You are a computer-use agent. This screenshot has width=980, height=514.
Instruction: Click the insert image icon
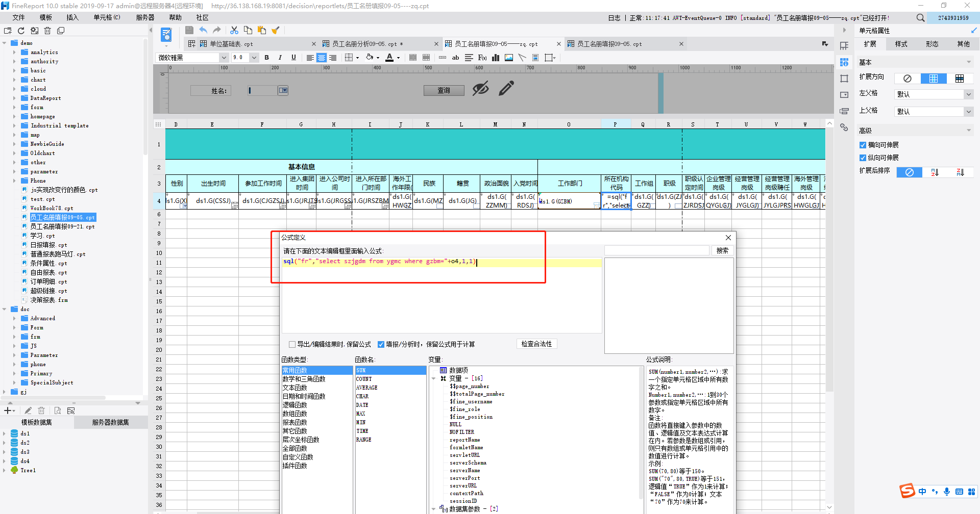tap(509, 58)
